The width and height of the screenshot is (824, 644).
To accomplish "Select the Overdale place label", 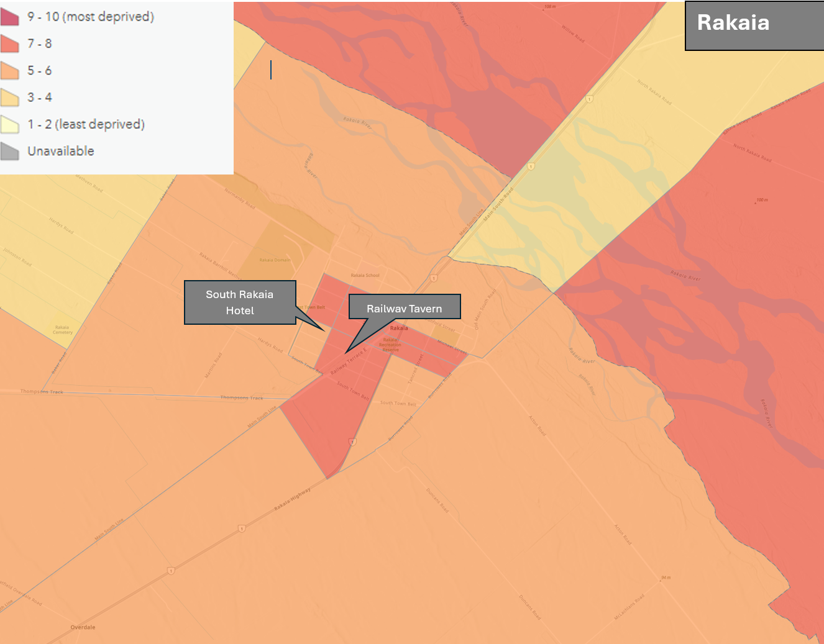I will coord(83,627).
